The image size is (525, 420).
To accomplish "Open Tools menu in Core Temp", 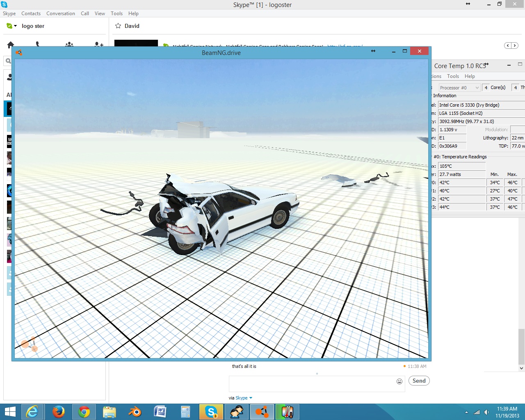I will 453,76.
